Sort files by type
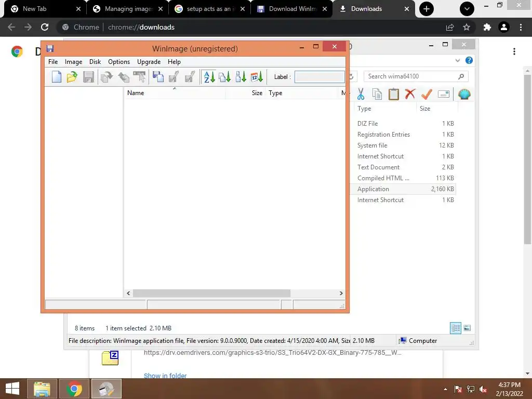The width and height of the screenshot is (532, 399). (224, 77)
